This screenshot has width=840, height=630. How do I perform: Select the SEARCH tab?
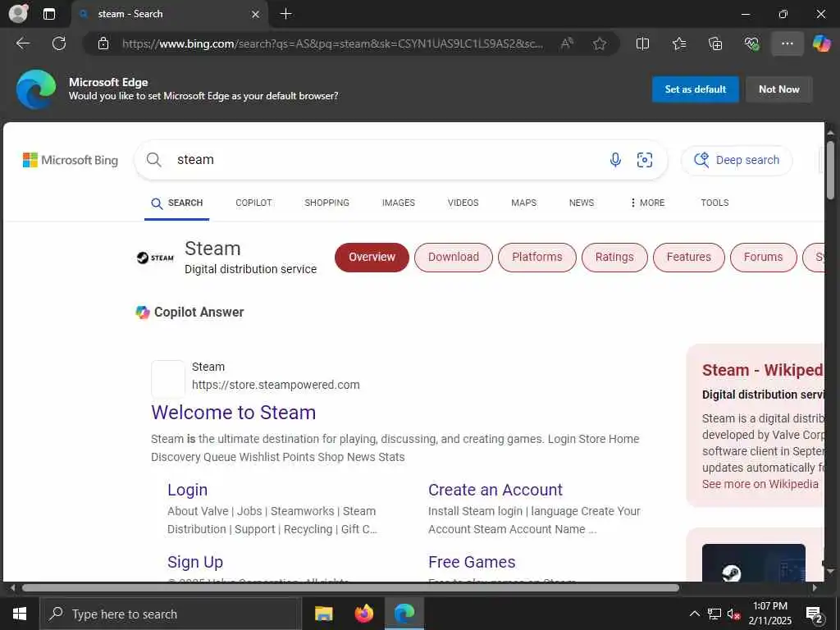(177, 203)
